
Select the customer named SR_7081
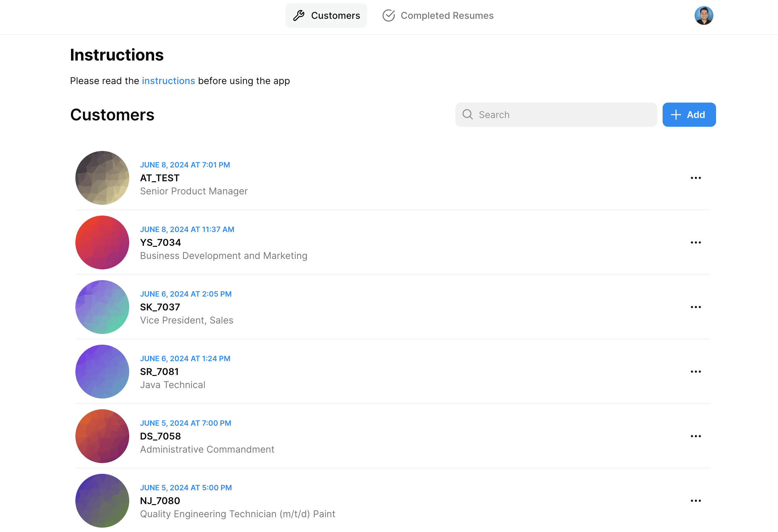coord(160,372)
